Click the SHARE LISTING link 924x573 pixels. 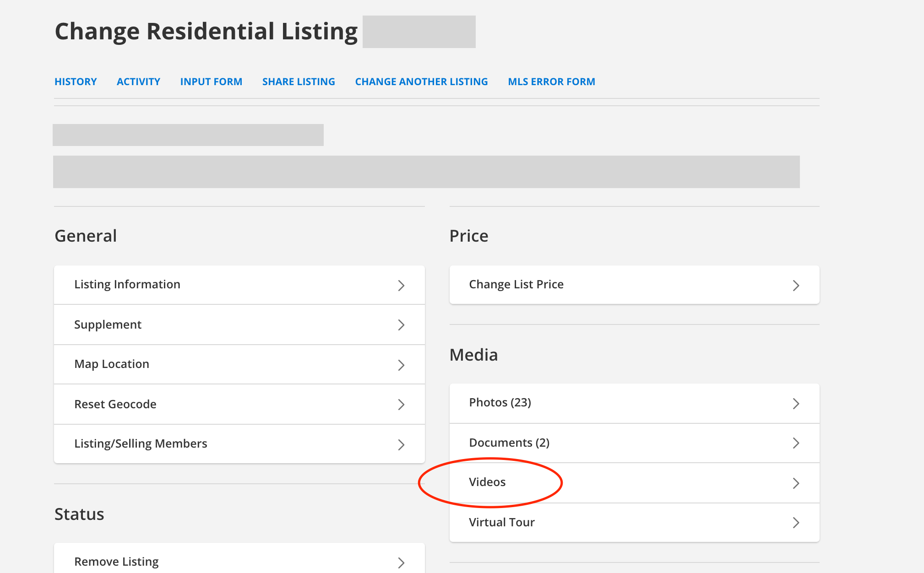click(x=299, y=82)
